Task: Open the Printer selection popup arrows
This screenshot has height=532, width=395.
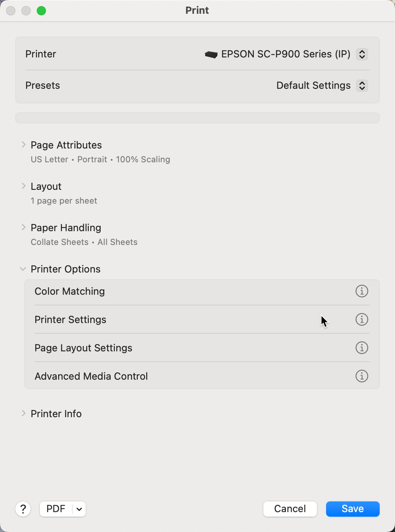Action: (362, 54)
